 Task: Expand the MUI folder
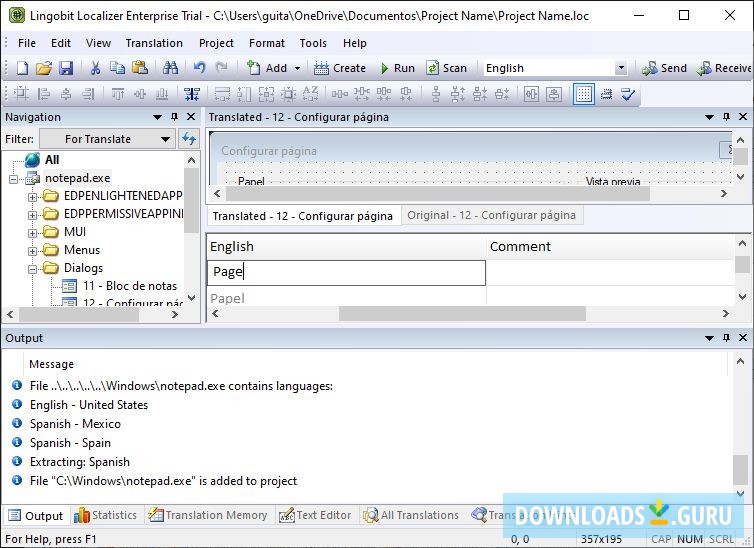[x=32, y=233]
